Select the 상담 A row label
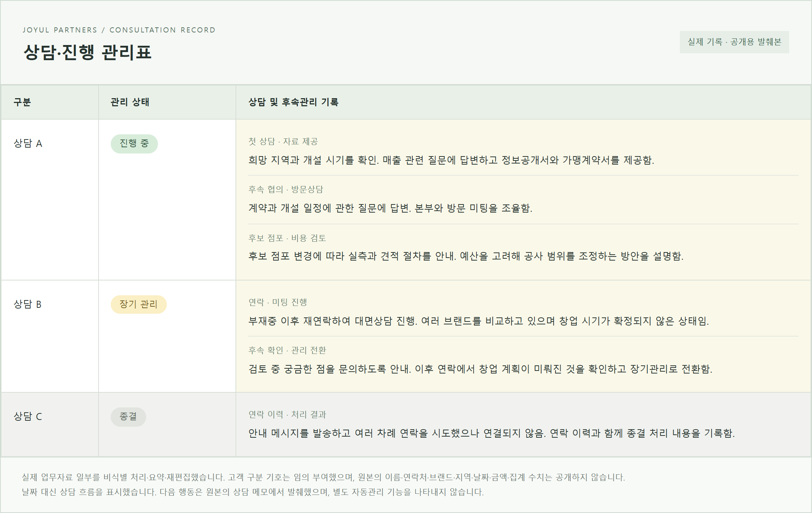Image resolution: width=812 pixels, height=513 pixels. [x=28, y=144]
